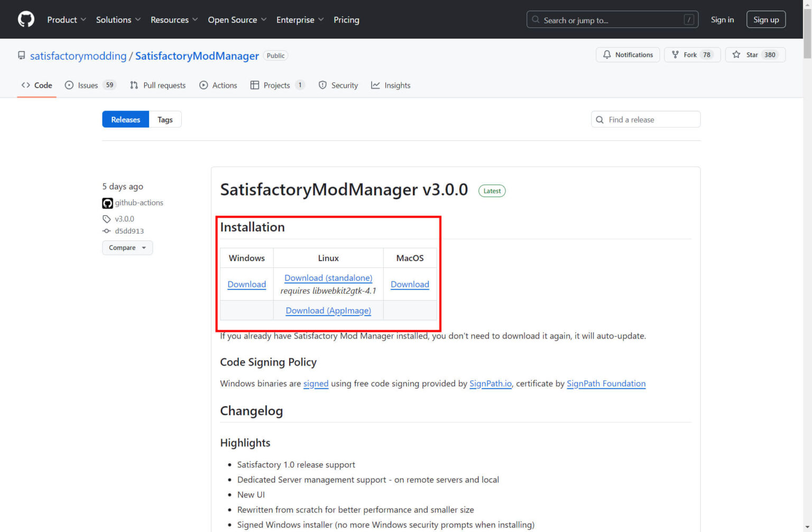Click the fork icon next to Fork 78

(x=675, y=54)
